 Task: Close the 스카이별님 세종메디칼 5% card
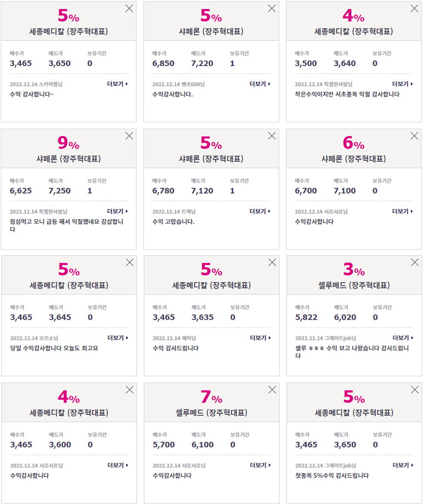pos(129,9)
